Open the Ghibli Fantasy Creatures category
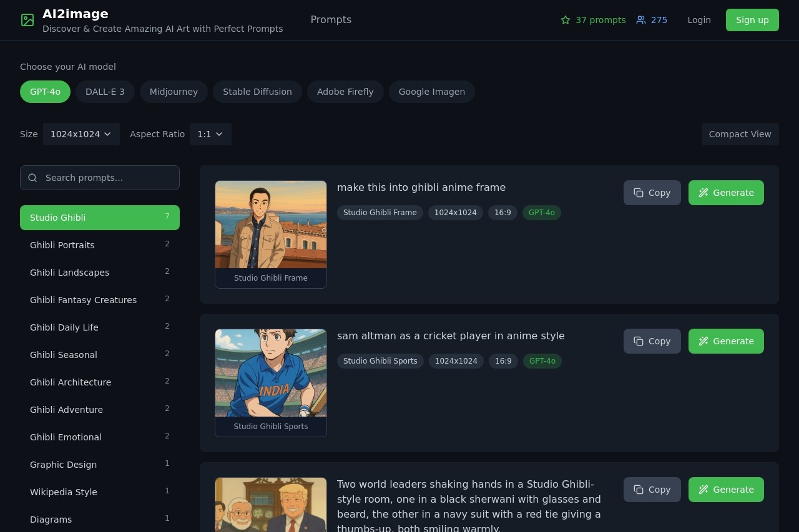The image size is (799, 532). tap(100, 300)
